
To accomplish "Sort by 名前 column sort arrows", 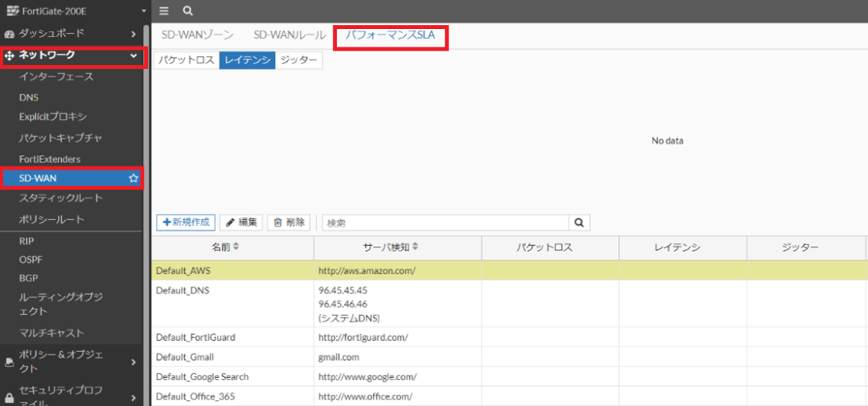I will tap(236, 247).
